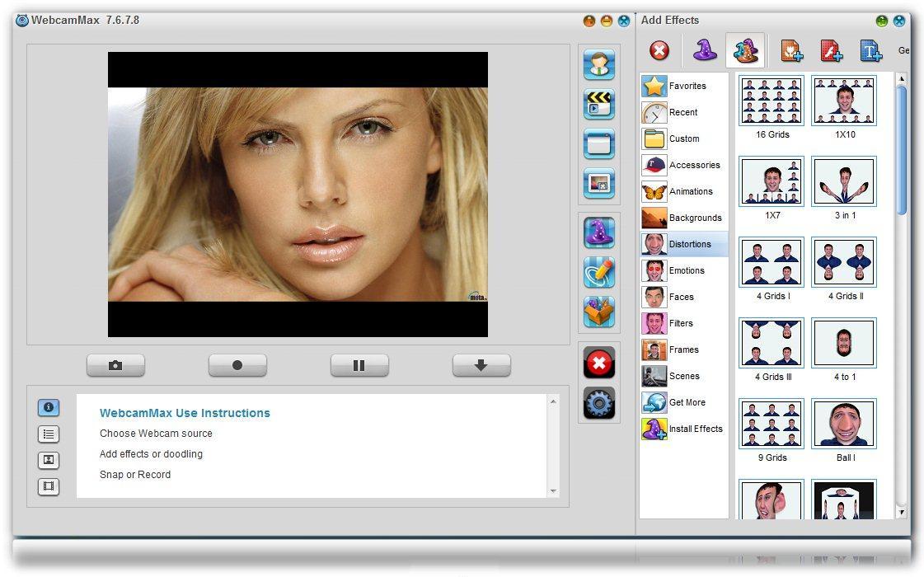Open effects via purple wizard hat icon

[x=598, y=232]
